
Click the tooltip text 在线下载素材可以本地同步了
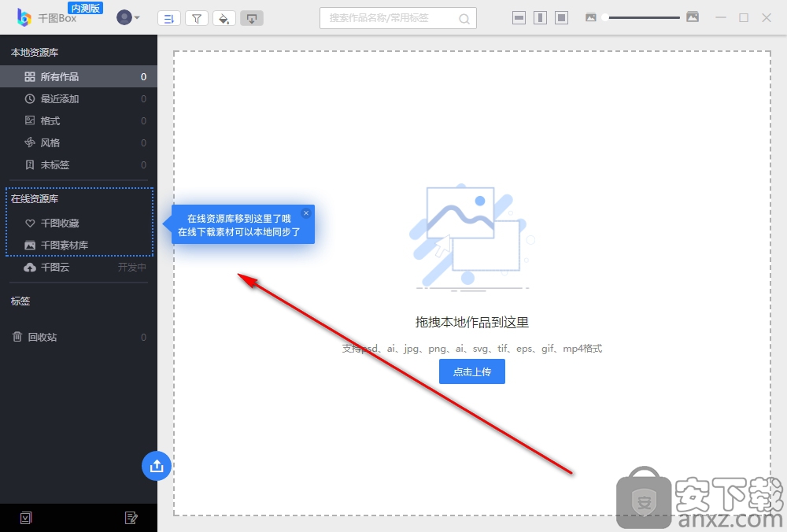click(239, 232)
